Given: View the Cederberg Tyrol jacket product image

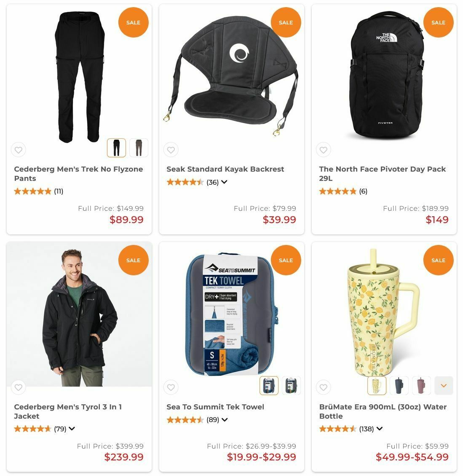Looking at the screenshot, I should pyautogui.click(x=79, y=314).
